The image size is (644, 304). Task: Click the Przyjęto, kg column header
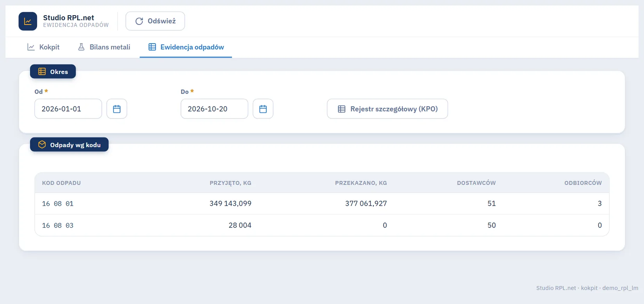(x=230, y=183)
